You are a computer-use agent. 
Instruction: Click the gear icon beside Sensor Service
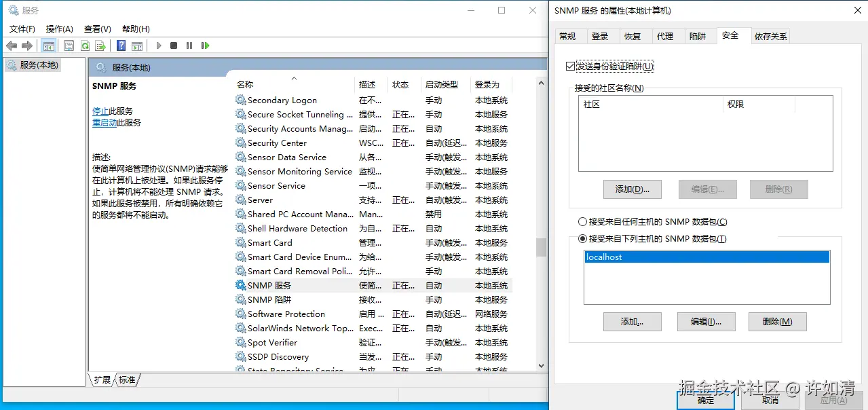click(x=241, y=185)
